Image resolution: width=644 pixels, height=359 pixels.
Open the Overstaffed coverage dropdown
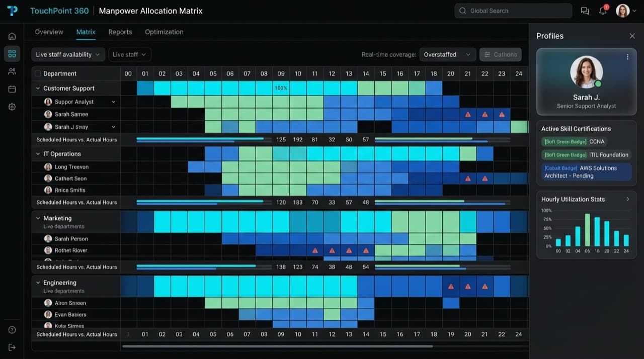click(448, 55)
